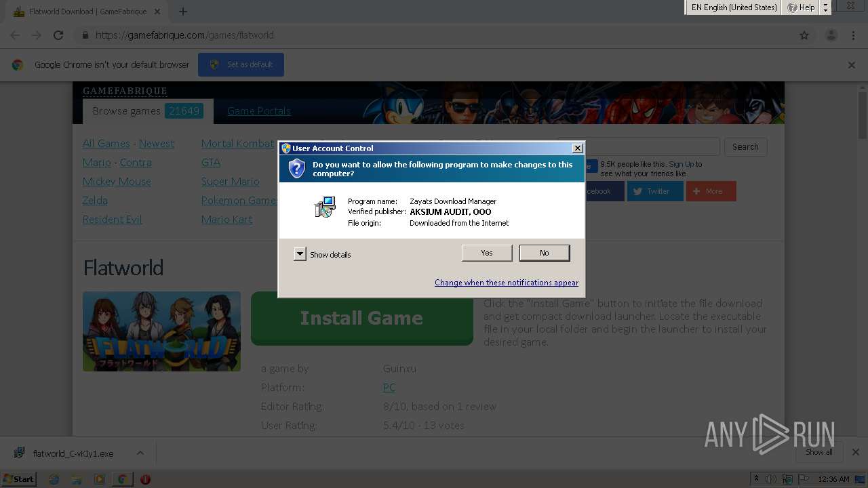This screenshot has height=488, width=868.
Task: Click No in the User Account Control dialog
Action: point(545,253)
